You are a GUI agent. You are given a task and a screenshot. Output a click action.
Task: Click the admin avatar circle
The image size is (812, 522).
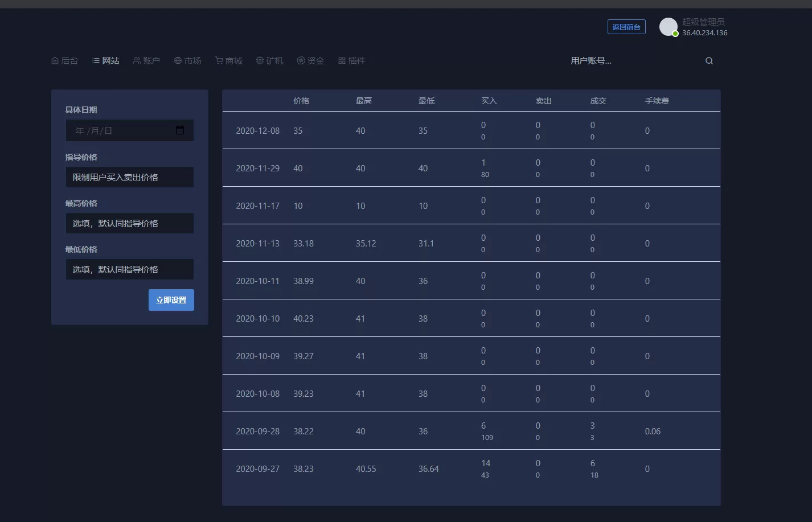[x=669, y=27]
